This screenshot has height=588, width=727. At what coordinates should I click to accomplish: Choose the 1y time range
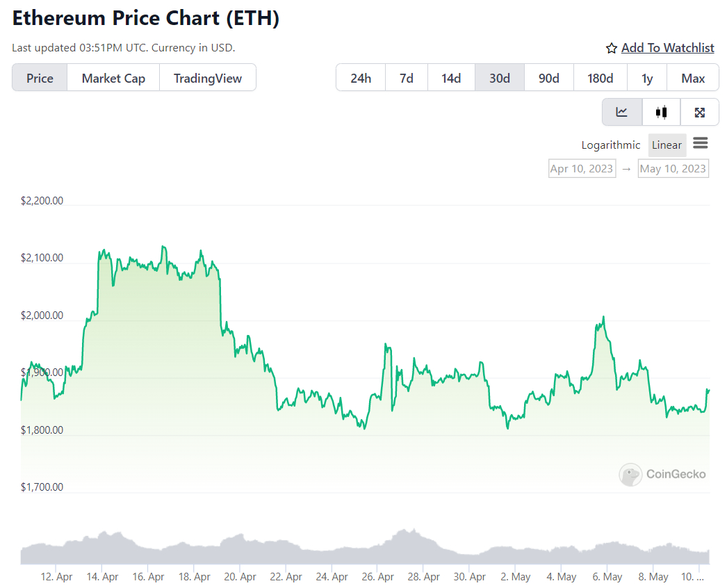click(647, 78)
